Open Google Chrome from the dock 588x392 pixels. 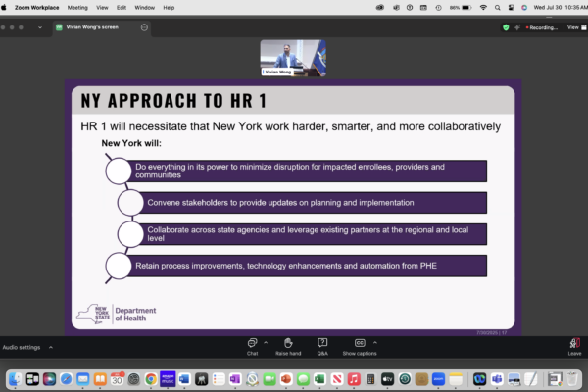(x=151, y=378)
